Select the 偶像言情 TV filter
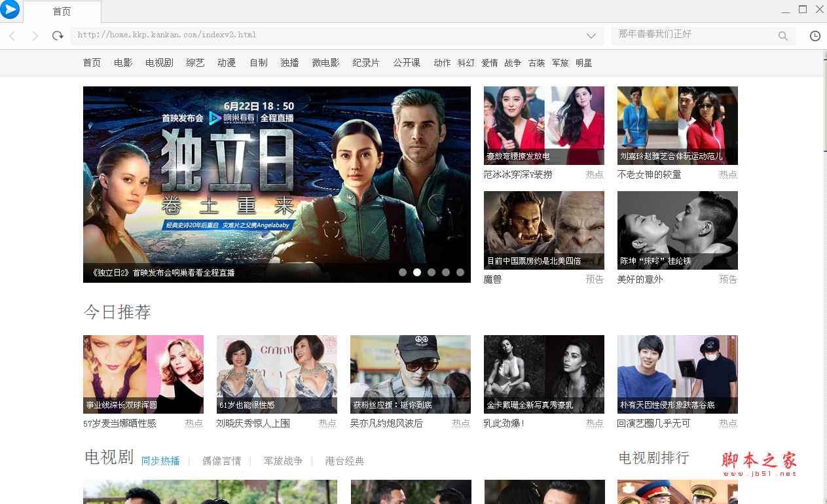The image size is (827, 504). [x=221, y=461]
